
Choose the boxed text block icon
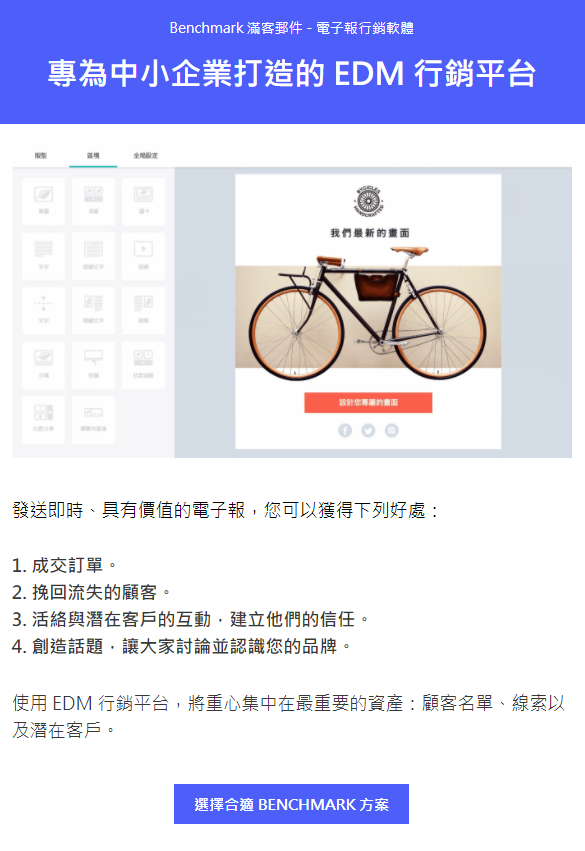(93, 256)
